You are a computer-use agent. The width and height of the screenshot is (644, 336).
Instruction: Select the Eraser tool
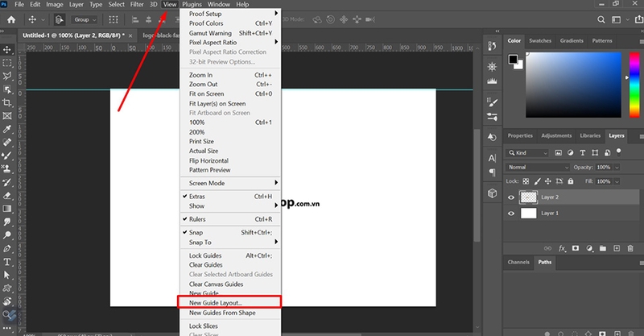[x=7, y=195]
